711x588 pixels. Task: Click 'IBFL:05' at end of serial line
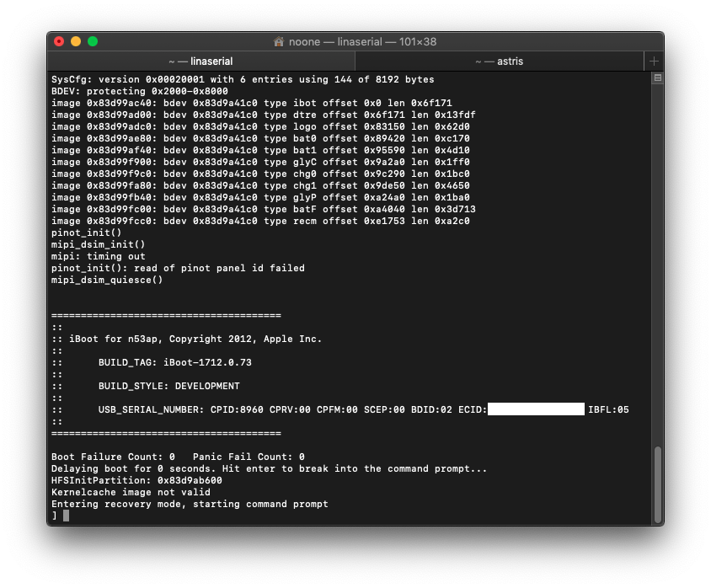point(608,409)
